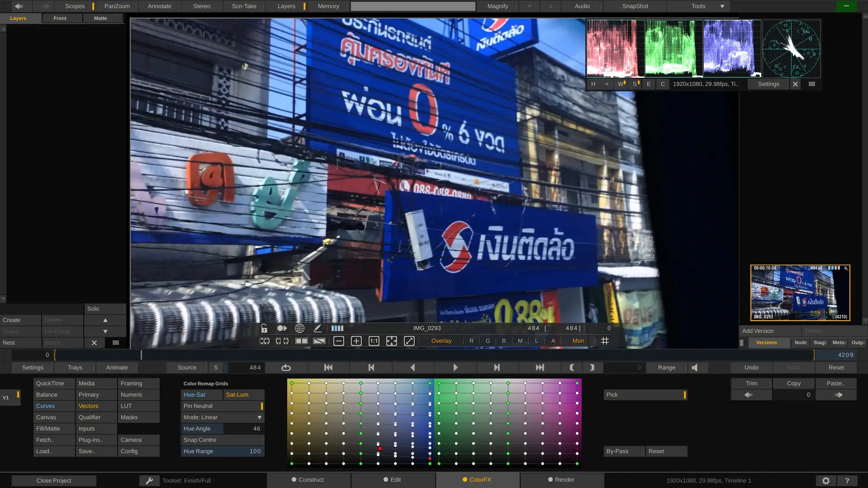Toggle the Scopes panel
The image size is (868, 488).
click(75, 6)
